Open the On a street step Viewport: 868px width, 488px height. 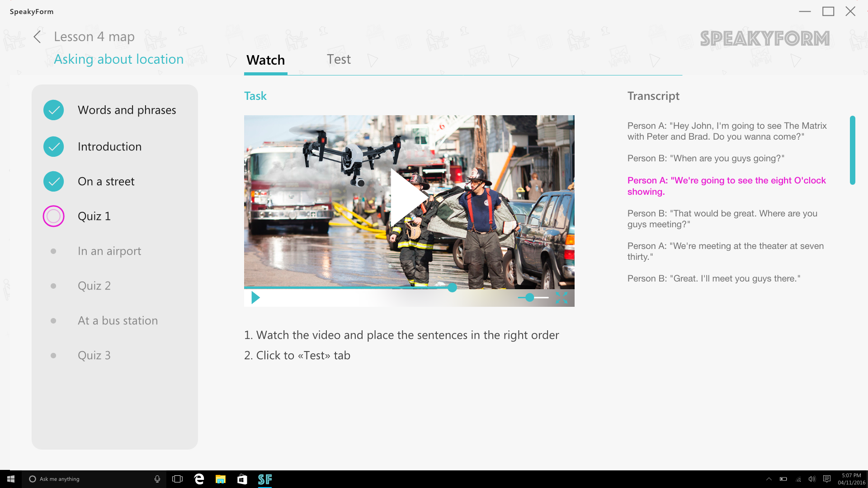tap(106, 181)
